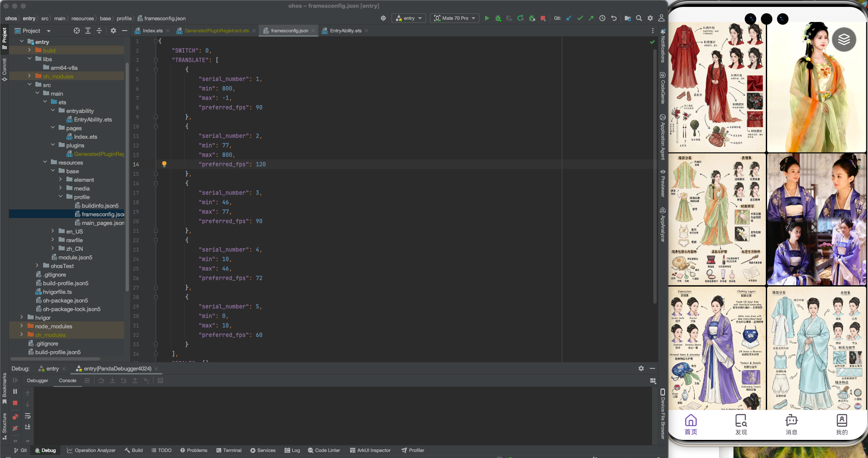Click the red hanfu thumbnail in phone preview
Screen dimensions: 868x458
(x=717, y=87)
